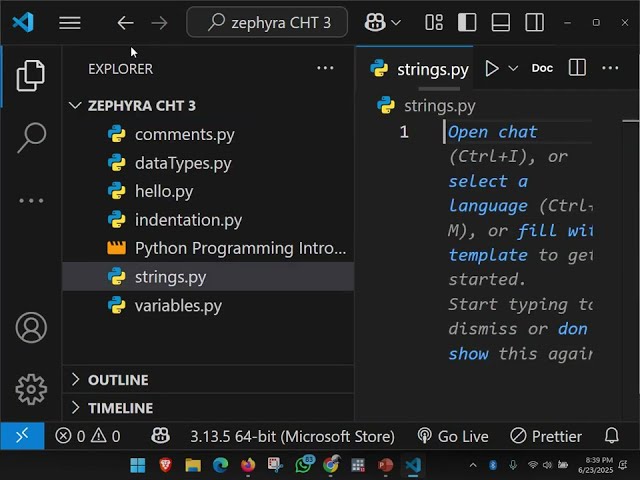Open editor More Actions ellipsis
The image size is (640, 480).
(x=610, y=68)
